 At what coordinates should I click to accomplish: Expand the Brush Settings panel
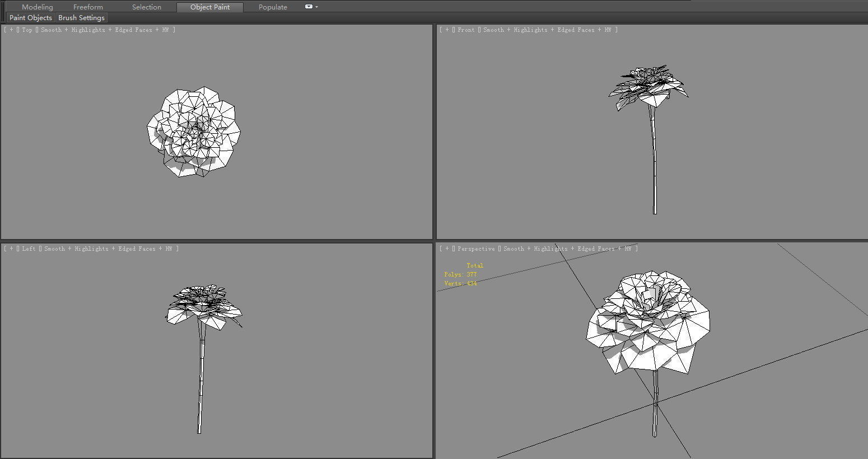[81, 18]
